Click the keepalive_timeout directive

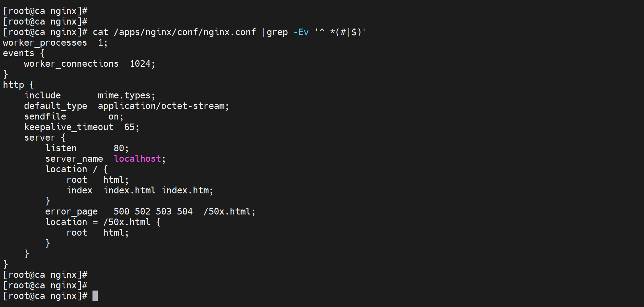69,127
